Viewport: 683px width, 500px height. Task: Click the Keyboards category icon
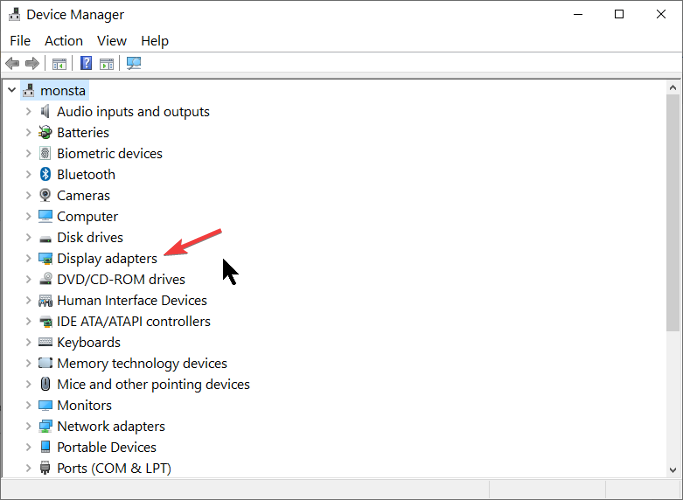click(45, 342)
